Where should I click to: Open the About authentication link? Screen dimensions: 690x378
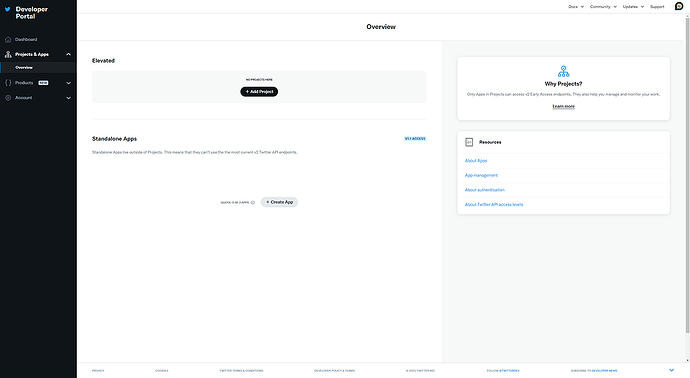click(484, 190)
